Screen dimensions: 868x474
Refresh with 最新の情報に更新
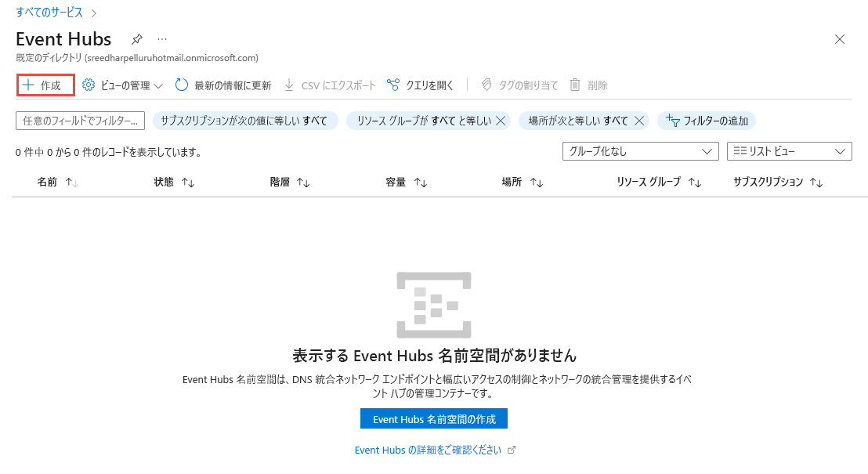point(223,85)
